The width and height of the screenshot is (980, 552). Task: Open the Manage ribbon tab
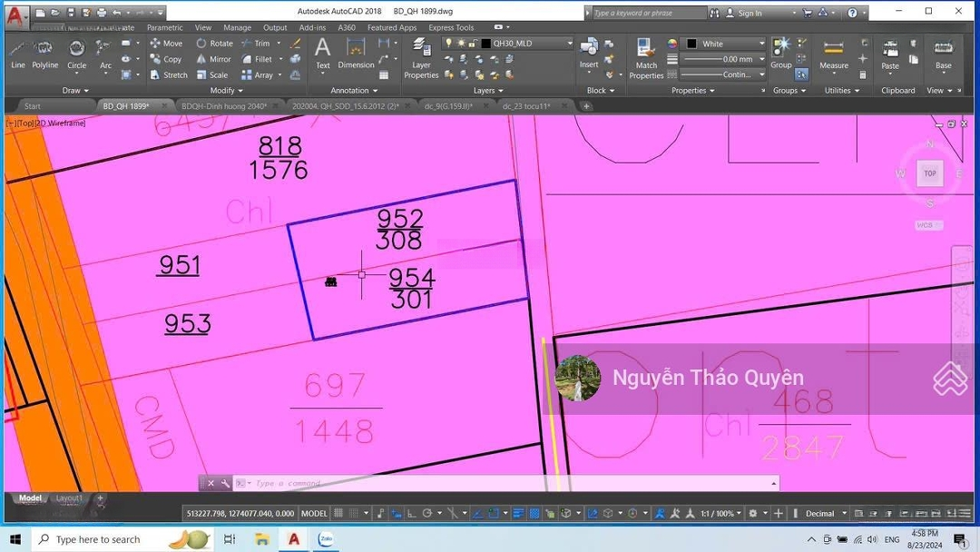237,28
